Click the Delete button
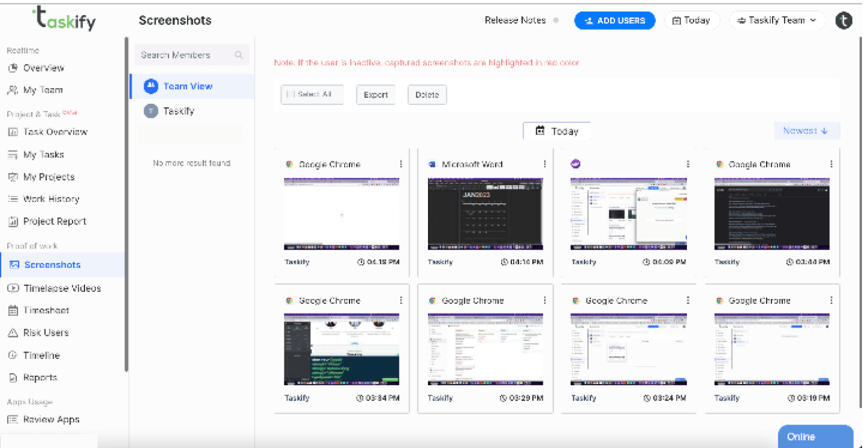868x448 pixels. tap(427, 95)
